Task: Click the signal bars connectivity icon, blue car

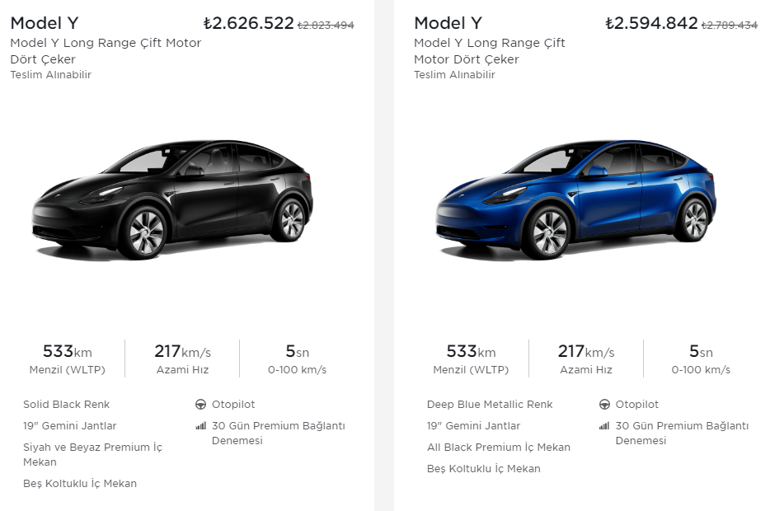Action: (605, 426)
